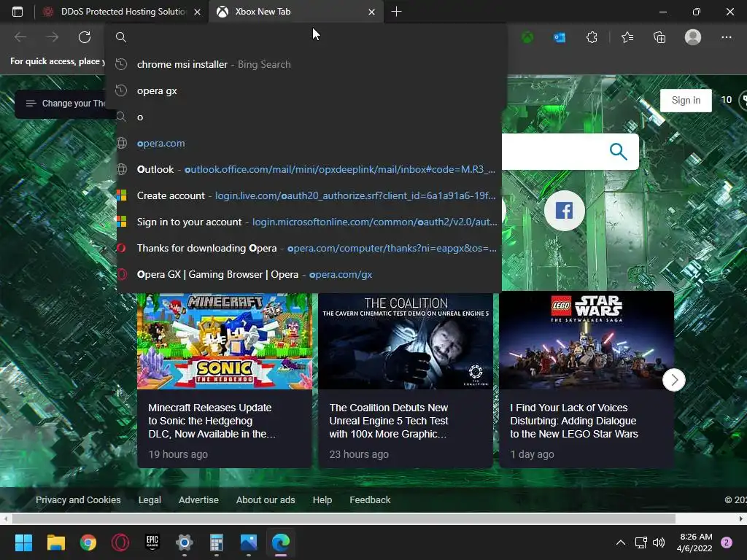Image resolution: width=747 pixels, height=560 pixels.
Task: Open the Feedback footer link
Action: coord(370,500)
